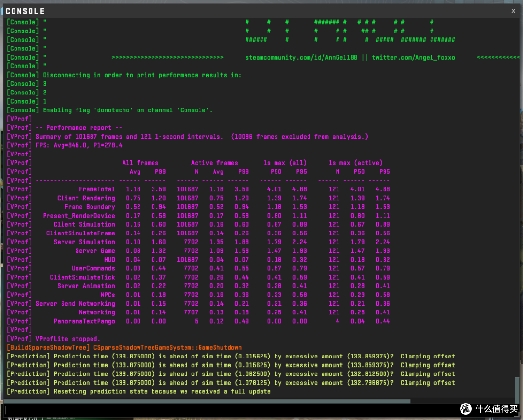Click the Server Simulation row label
This screenshot has height=420, width=523.
[84, 242]
